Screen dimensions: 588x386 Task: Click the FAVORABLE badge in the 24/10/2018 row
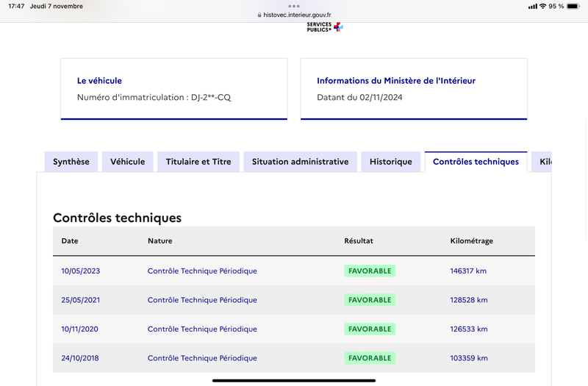click(370, 358)
